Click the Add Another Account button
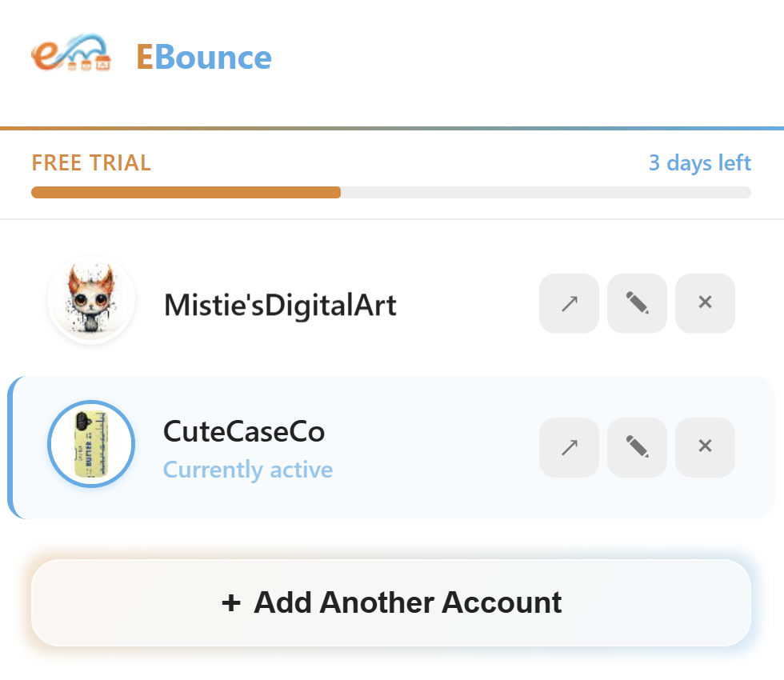The height and width of the screenshot is (680, 784). click(391, 602)
